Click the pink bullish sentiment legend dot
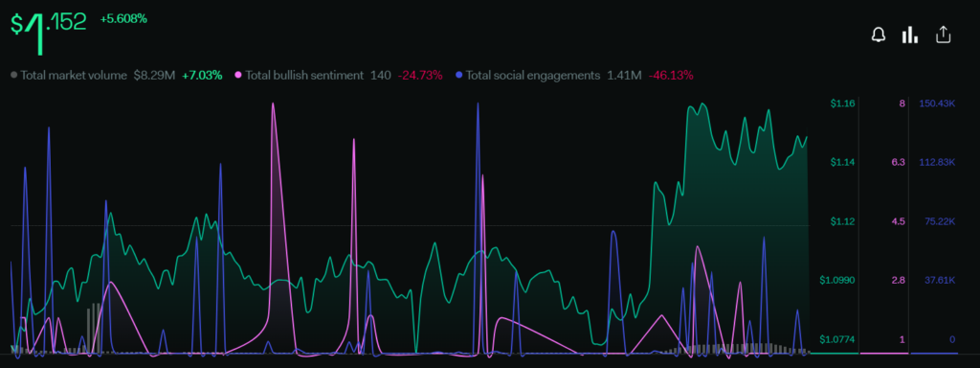Screen dimensions: 980x368 point(238,75)
